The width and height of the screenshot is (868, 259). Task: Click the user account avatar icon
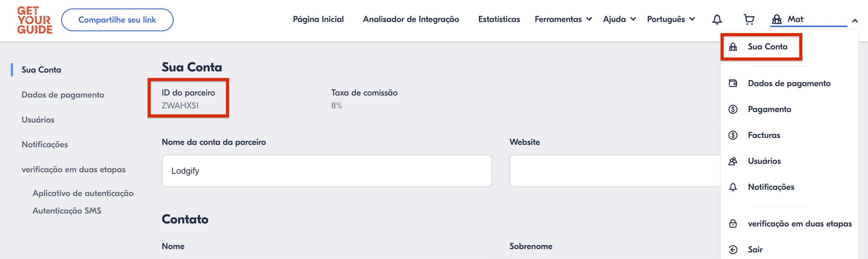pos(777,20)
